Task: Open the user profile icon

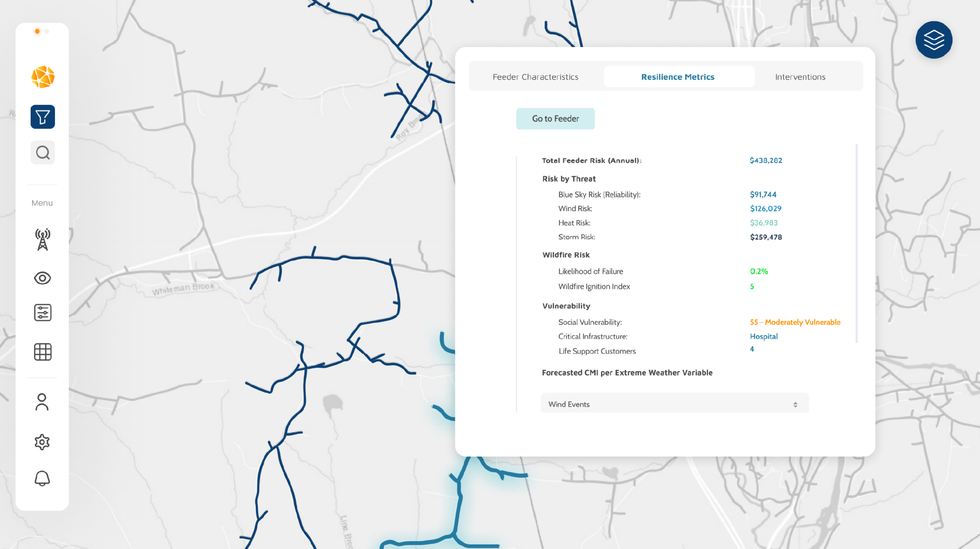Action: pyautogui.click(x=42, y=402)
